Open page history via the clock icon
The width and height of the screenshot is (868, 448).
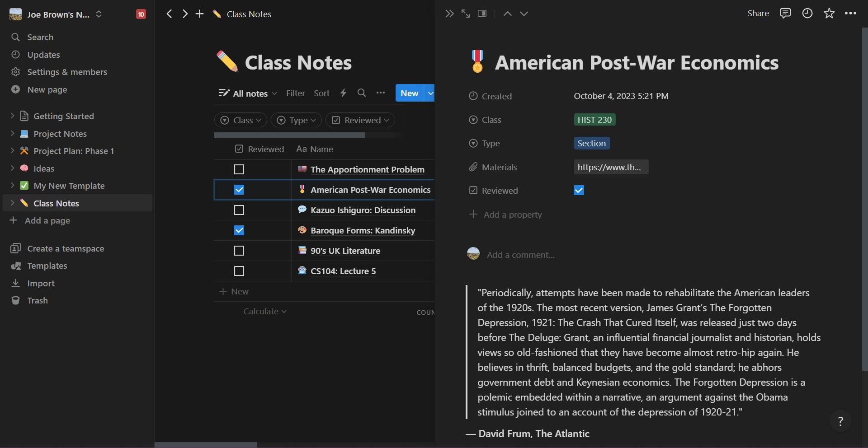807,13
